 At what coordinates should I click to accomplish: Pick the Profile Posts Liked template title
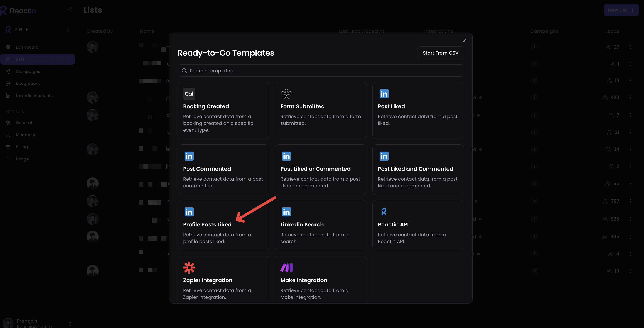(x=207, y=225)
